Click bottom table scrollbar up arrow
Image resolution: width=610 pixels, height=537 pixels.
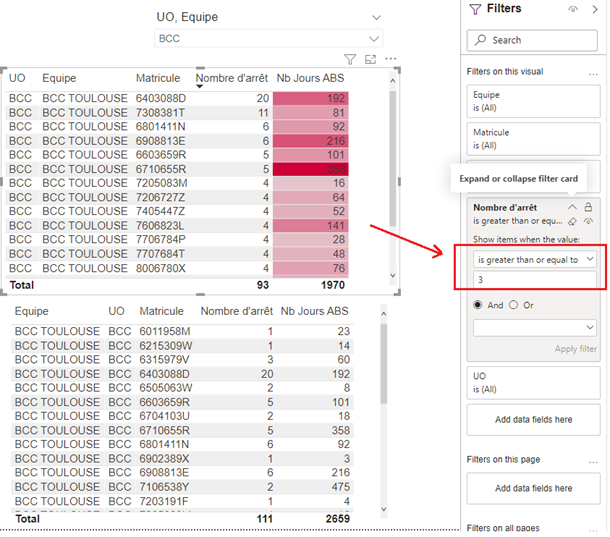point(384,313)
